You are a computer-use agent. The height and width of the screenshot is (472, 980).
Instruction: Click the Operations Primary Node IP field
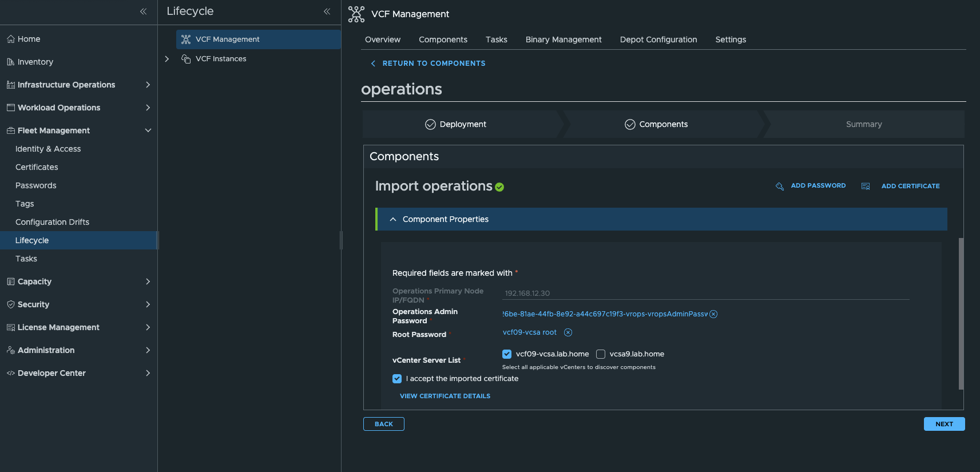click(705, 293)
